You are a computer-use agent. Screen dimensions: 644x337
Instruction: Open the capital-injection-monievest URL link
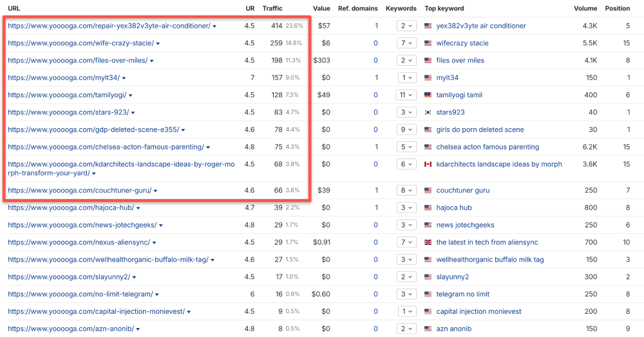tap(96, 311)
